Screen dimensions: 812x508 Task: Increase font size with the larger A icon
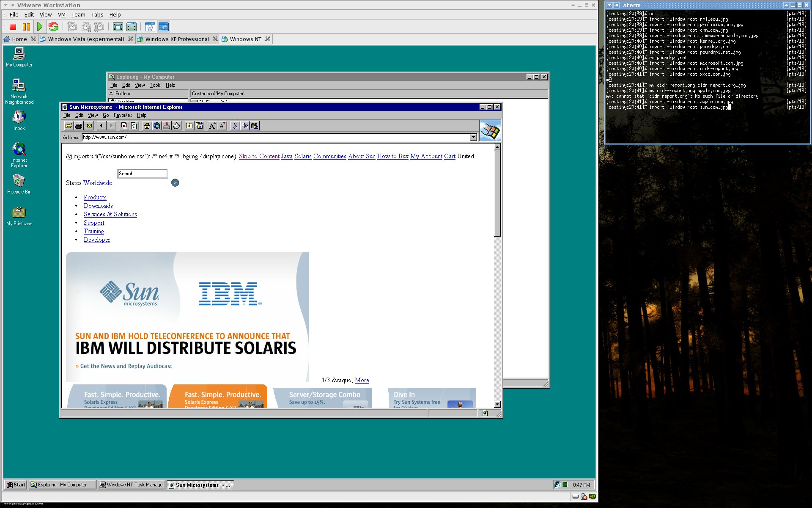pyautogui.click(x=212, y=126)
